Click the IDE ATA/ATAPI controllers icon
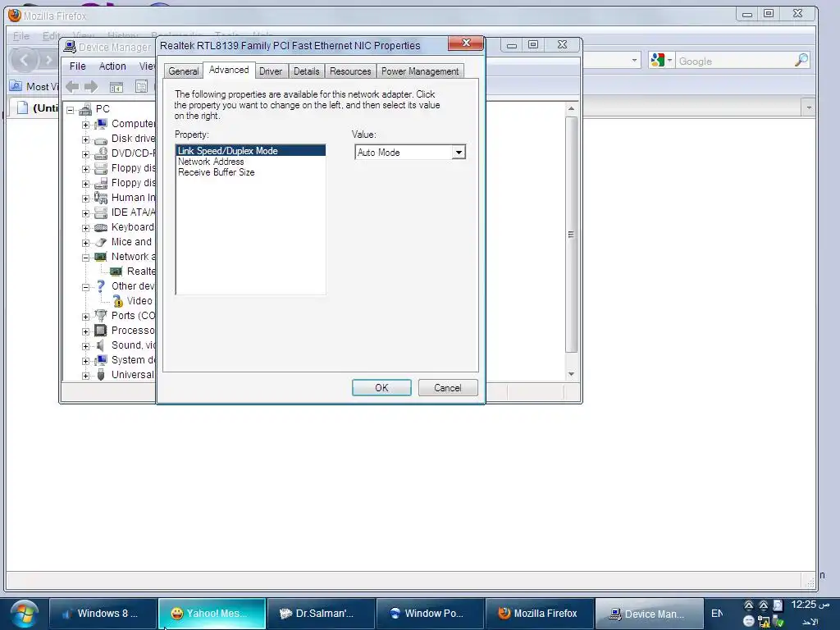840x630 pixels. coord(101,212)
